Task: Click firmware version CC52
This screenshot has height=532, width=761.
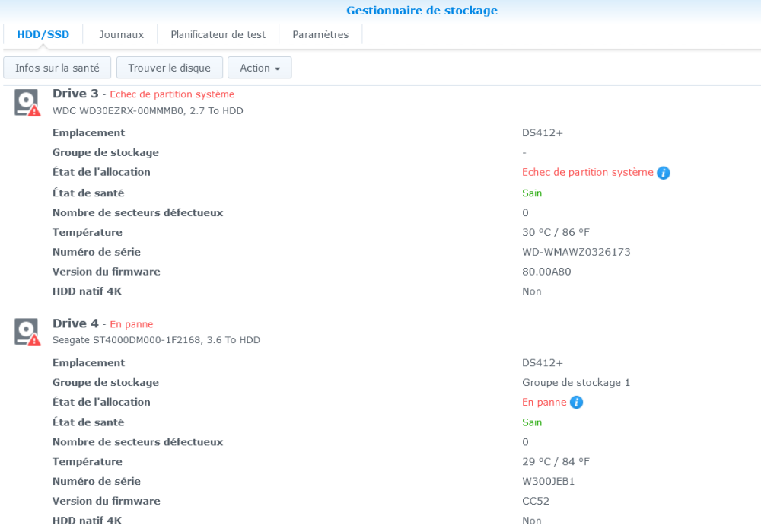Action: coord(536,501)
